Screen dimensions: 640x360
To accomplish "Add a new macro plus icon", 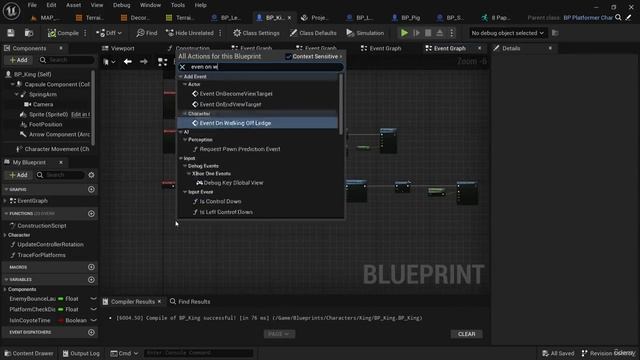I will pos(91,267).
